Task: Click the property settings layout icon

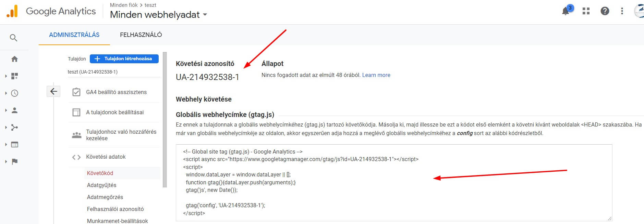Action: pos(76,112)
